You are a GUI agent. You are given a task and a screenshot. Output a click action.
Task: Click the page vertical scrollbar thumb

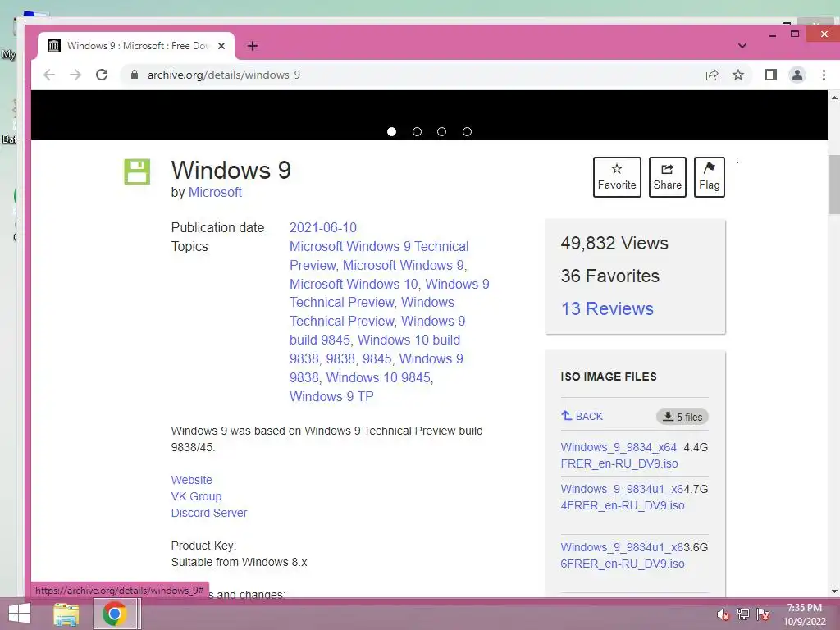(x=834, y=186)
